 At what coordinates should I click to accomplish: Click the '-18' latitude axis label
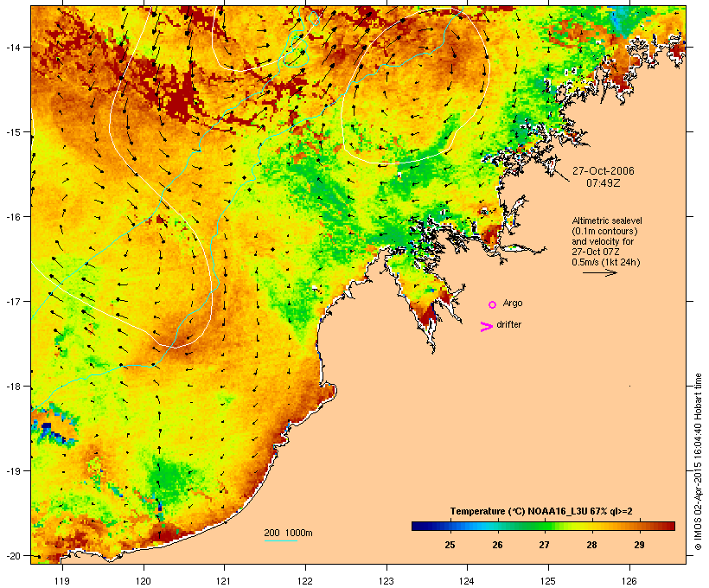[13, 387]
